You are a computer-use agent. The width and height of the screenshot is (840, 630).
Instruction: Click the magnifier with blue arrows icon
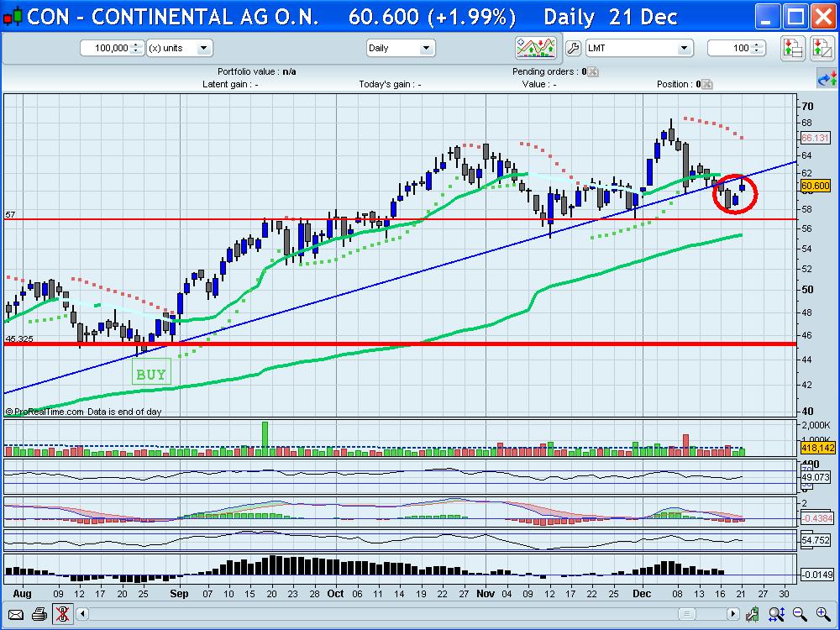776,614
